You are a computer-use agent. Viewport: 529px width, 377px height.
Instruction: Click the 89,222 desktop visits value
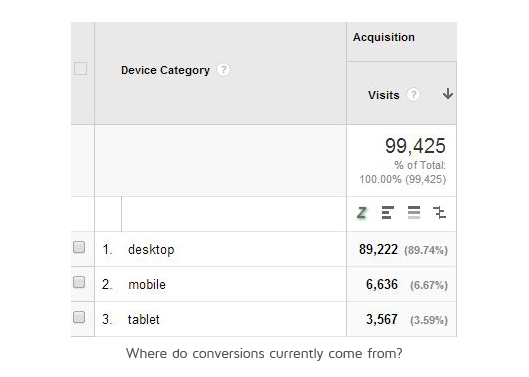tap(378, 249)
